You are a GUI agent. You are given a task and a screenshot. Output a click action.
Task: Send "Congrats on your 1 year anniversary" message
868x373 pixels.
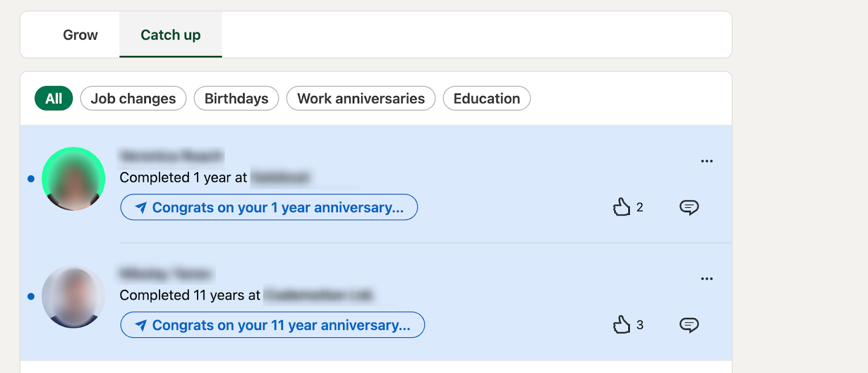pos(277,207)
